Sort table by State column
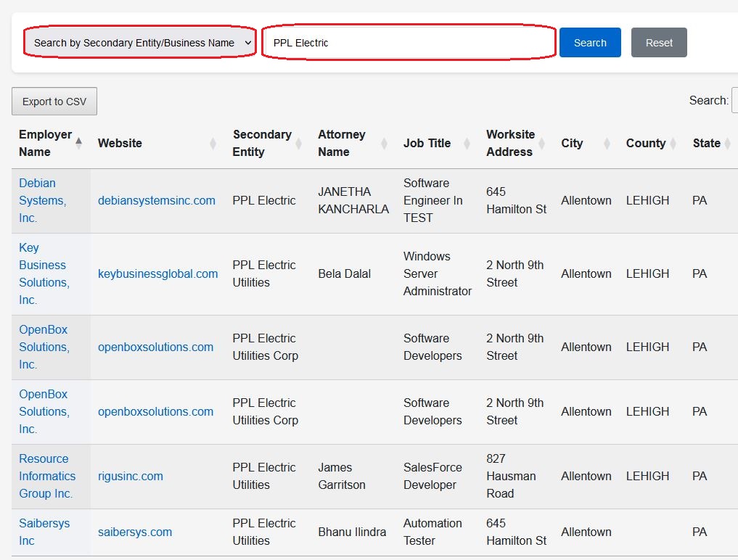 pos(711,143)
